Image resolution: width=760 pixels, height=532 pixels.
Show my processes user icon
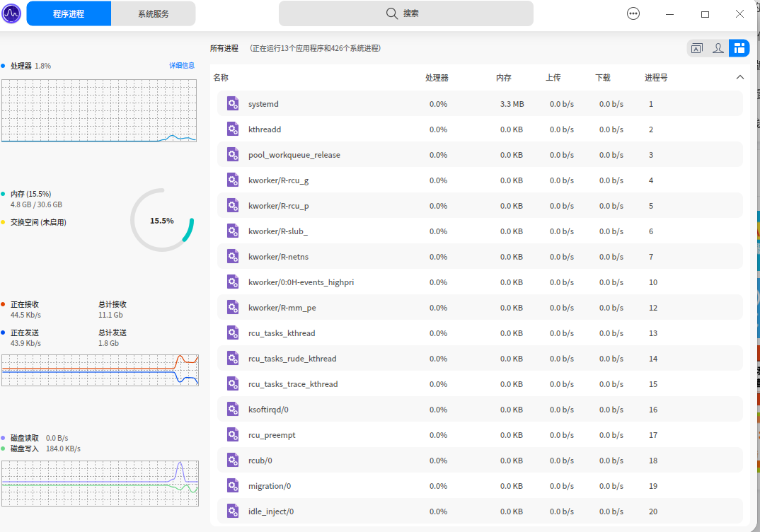[x=718, y=48]
